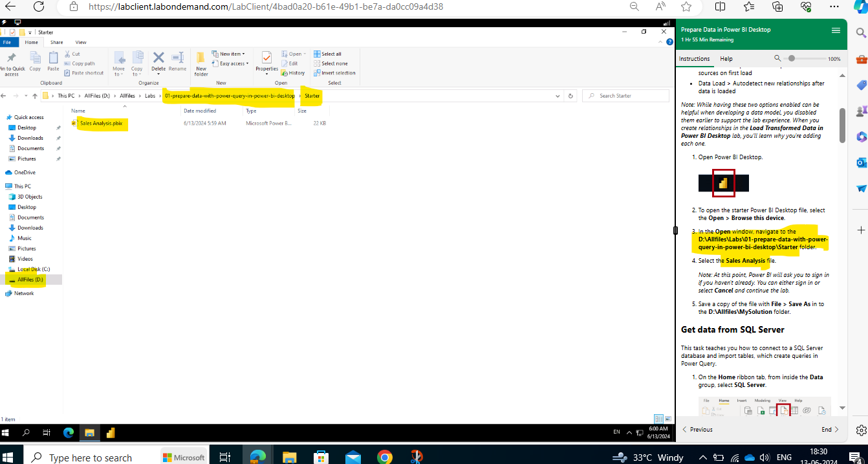Collapse the Explorer ribbon chevron

660,42
